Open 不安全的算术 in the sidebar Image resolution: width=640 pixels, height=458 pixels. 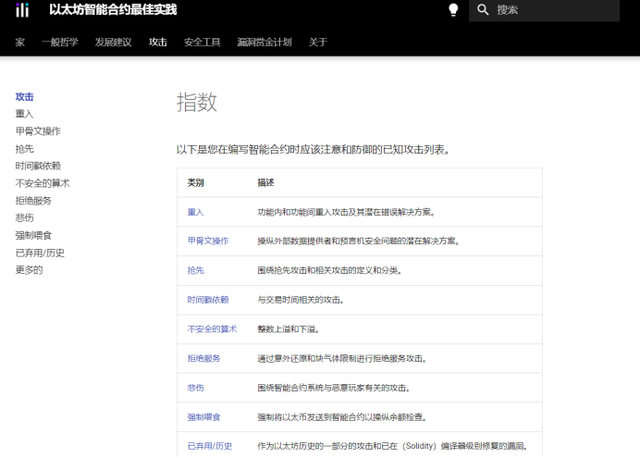42,183
